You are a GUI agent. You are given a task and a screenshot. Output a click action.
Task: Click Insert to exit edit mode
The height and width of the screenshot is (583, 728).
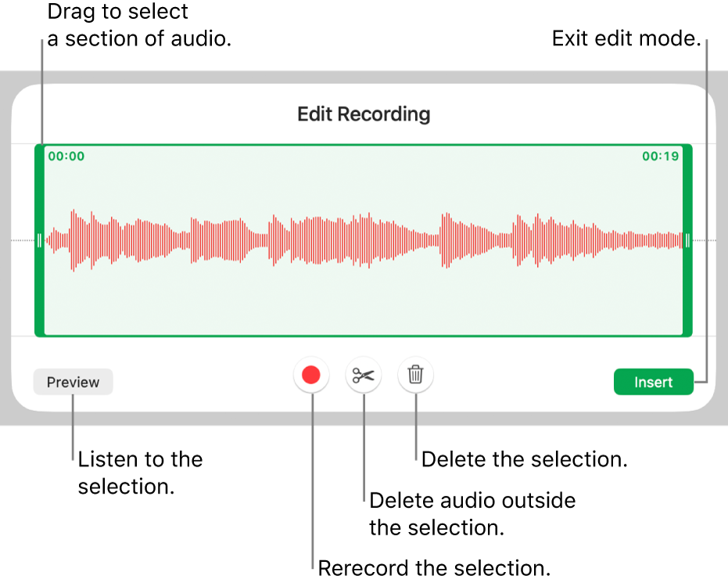(654, 382)
